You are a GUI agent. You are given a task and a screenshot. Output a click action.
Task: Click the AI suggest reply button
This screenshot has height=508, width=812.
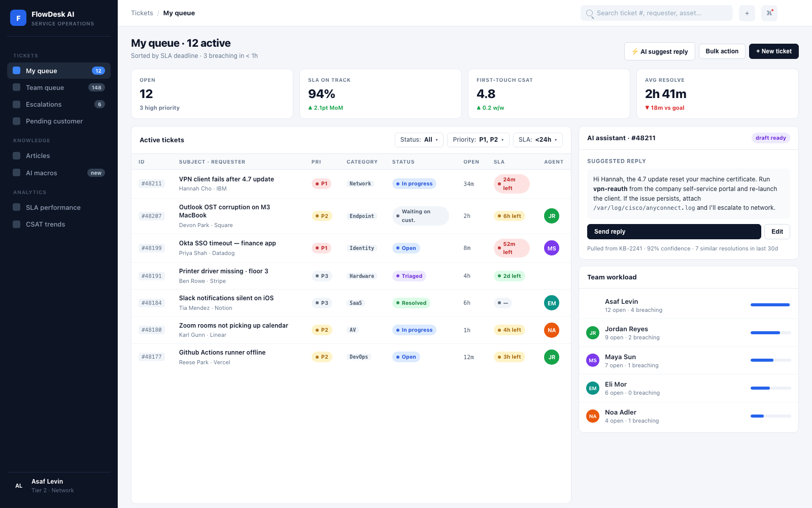coord(660,51)
